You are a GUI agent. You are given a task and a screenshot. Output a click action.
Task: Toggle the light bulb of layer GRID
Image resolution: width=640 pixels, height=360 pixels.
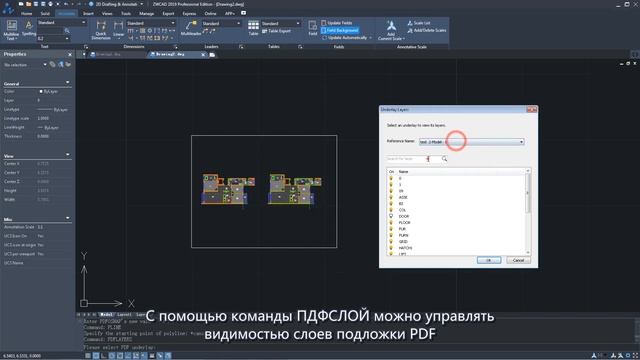(x=391, y=241)
